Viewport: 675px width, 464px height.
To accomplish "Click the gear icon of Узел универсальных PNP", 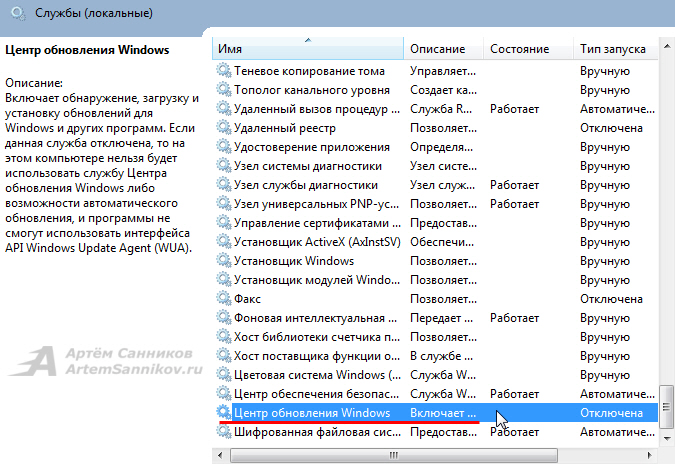I will click(x=223, y=203).
